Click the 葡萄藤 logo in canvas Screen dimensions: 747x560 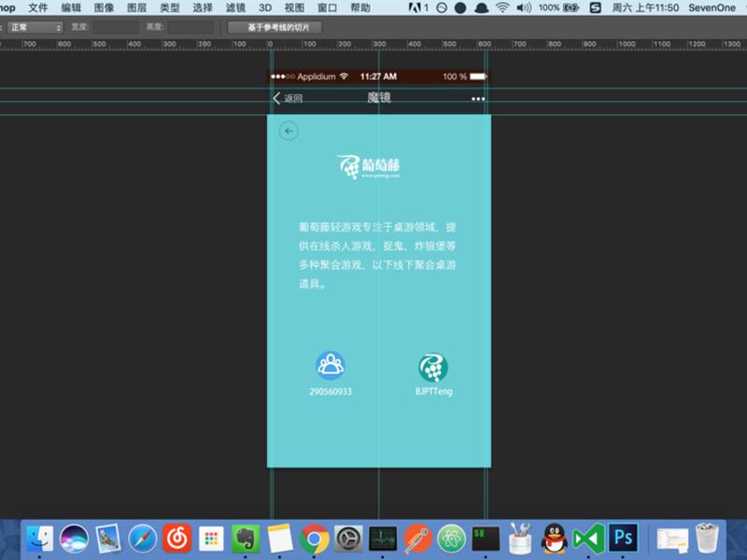[x=369, y=167]
